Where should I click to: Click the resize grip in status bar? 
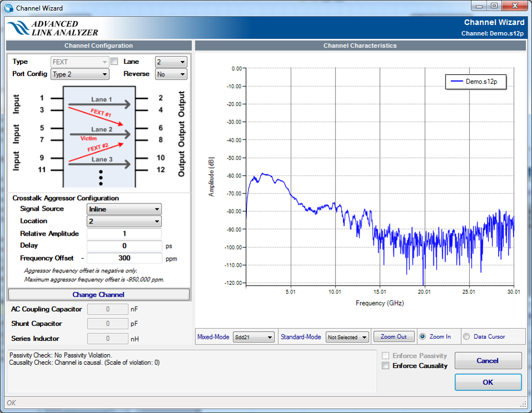[522, 404]
